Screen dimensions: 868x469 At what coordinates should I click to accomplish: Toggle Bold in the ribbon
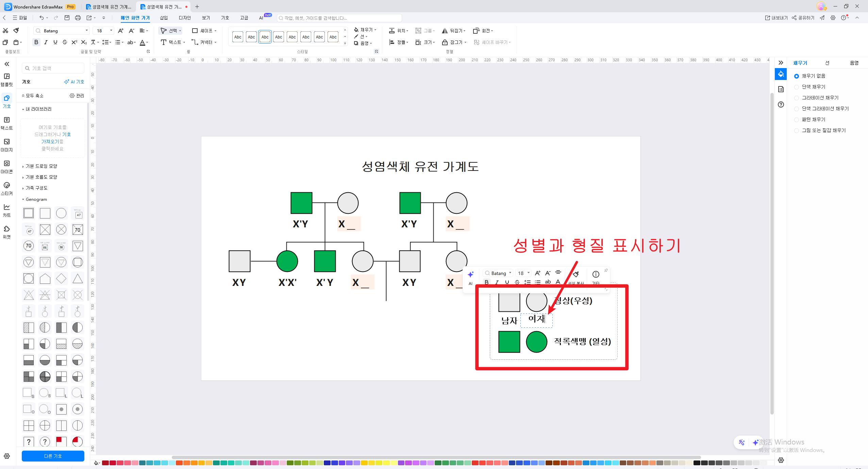(x=36, y=42)
